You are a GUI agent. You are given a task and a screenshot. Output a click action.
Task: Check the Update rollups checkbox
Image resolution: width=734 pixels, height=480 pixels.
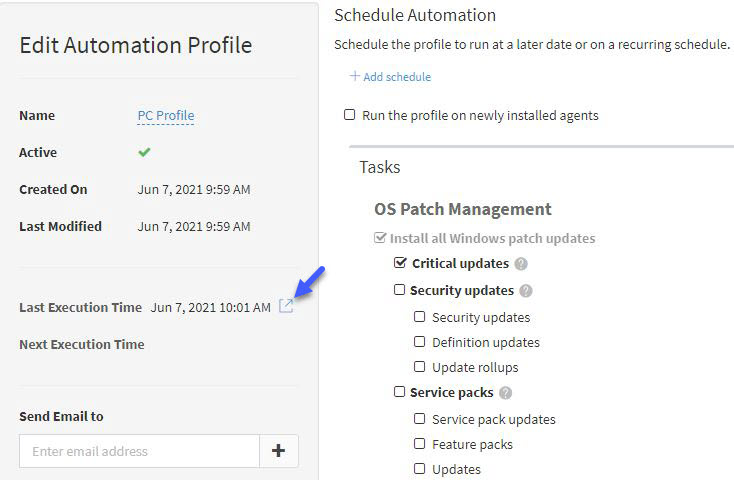419,367
